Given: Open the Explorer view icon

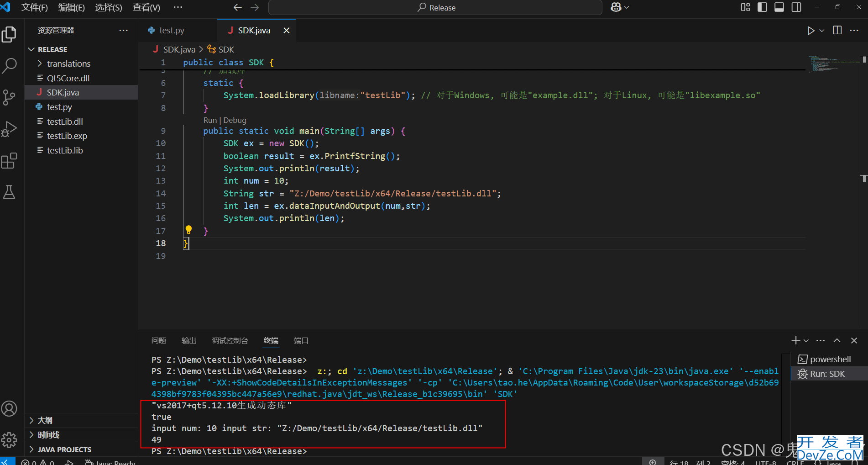Looking at the screenshot, I should 9,34.
